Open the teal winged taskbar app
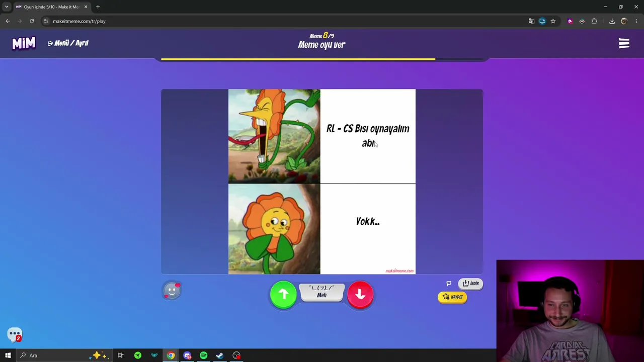 point(154,355)
